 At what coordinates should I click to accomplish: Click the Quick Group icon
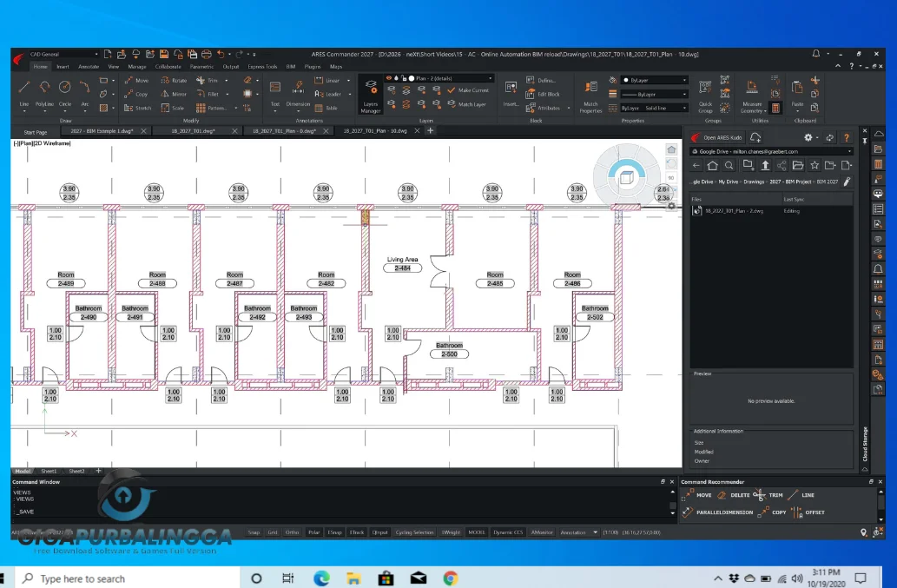point(705,95)
